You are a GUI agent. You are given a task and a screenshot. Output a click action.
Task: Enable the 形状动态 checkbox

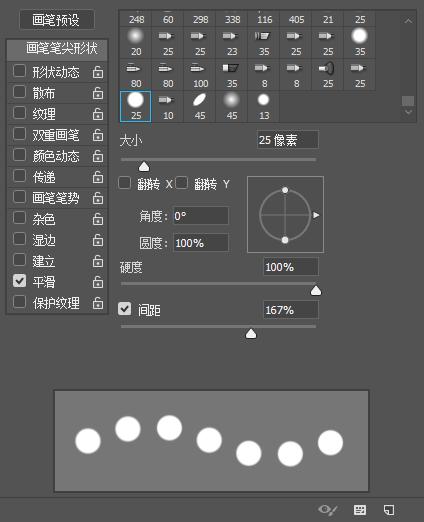pyautogui.click(x=19, y=71)
